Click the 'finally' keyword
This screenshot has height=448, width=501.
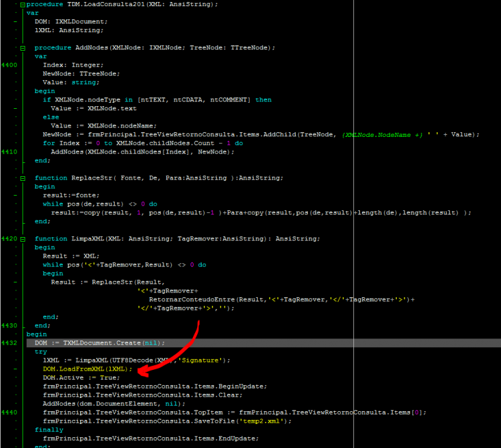(x=49, y=430)
